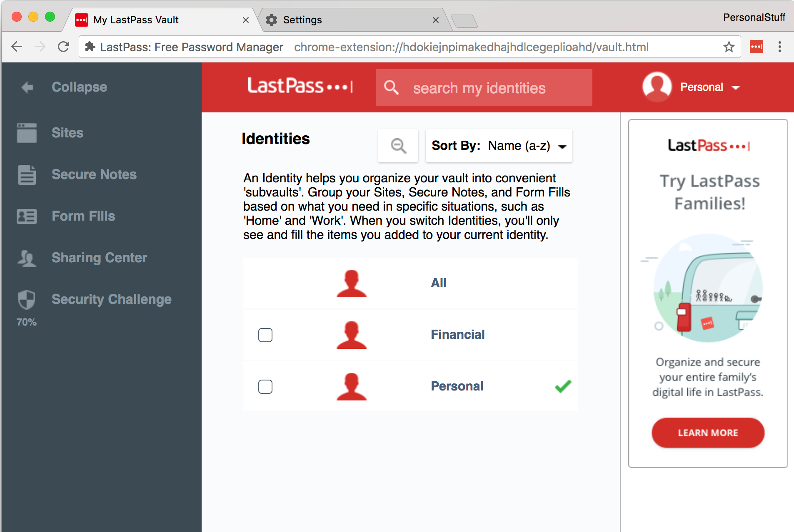The height and width of the screenshot is (532, 794).
Task: Open the Form Fills card icon
Action: [x=27, y=216]
